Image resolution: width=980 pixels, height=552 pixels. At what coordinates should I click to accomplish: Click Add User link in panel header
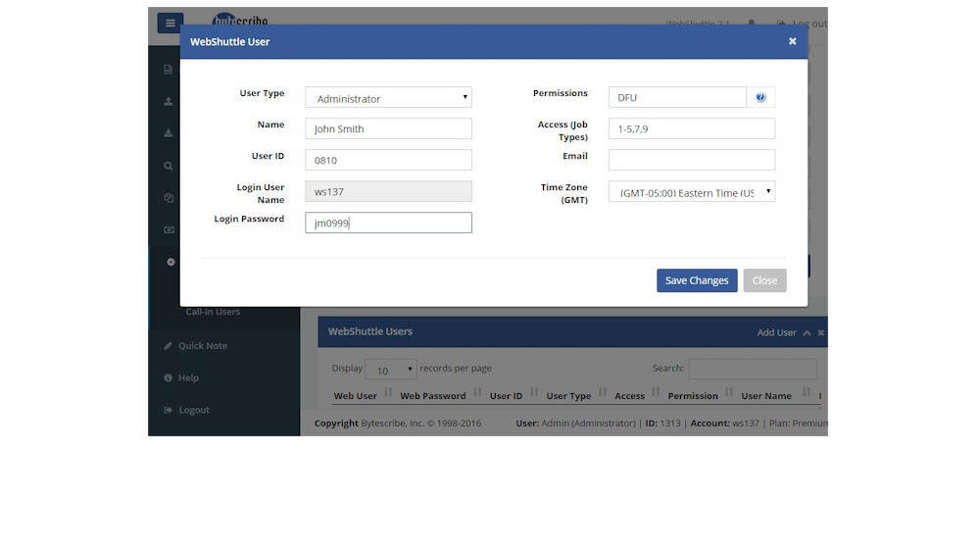point(776,332)
